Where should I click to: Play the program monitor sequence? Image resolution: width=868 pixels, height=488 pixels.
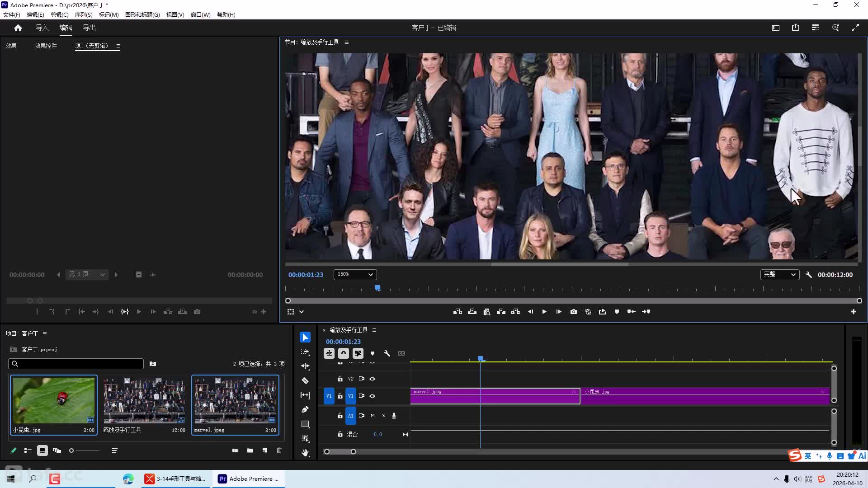tap(544, 312)
